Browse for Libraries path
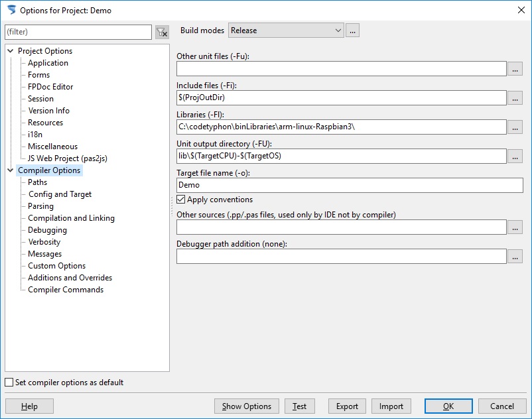Viewport: 532px width, 419px height. coord(515,127)
